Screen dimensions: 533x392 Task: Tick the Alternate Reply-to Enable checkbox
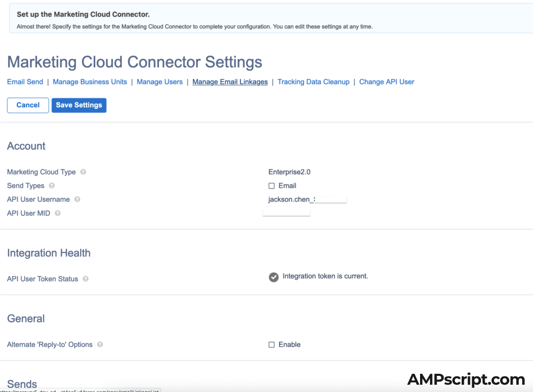coord(272,345)
